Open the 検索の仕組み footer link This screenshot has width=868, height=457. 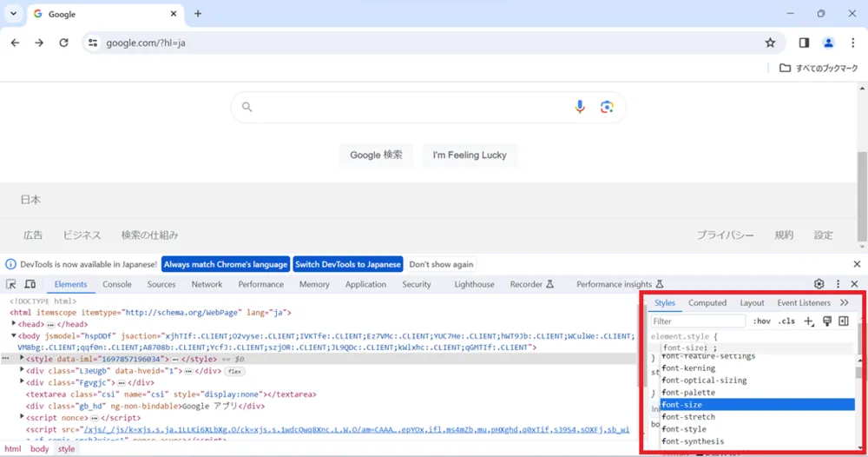click(149, 235)
